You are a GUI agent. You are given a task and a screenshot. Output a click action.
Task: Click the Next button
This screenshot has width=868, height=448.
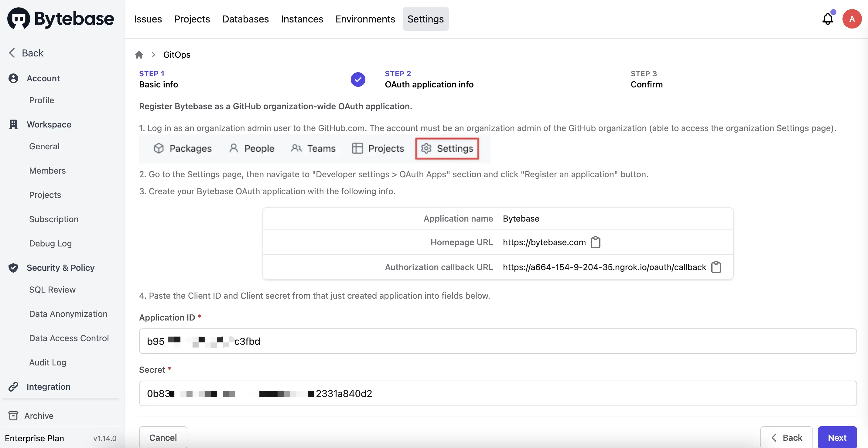click(837, 437)
